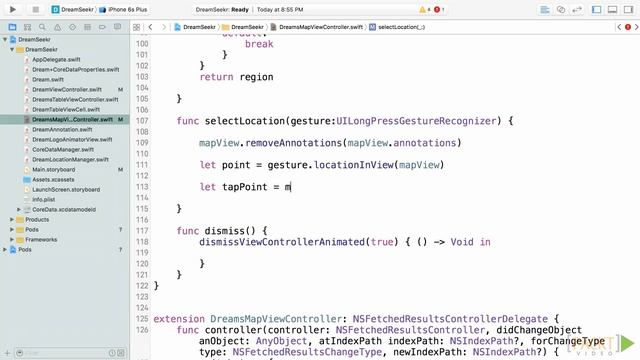This screenshot has height=360, width=640.
Task: Open DreamsTableViewController.swift
Action: [75, 100]
